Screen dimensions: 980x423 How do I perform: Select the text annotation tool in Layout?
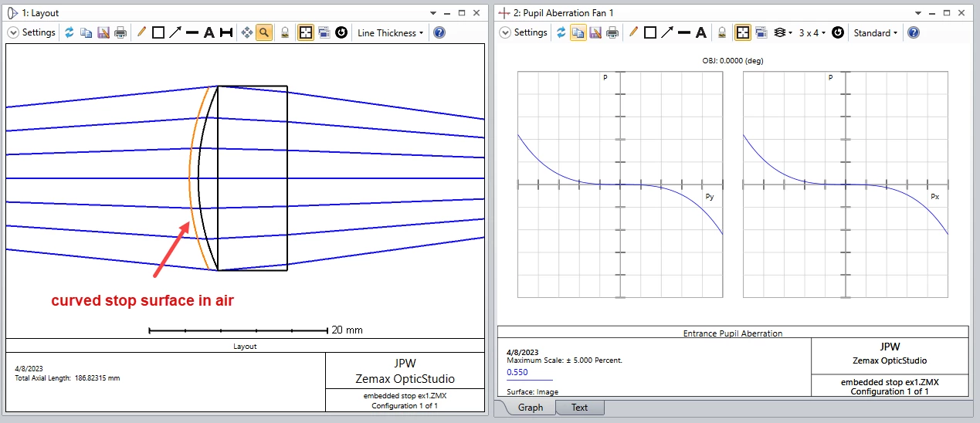click(x=209, y=32)
